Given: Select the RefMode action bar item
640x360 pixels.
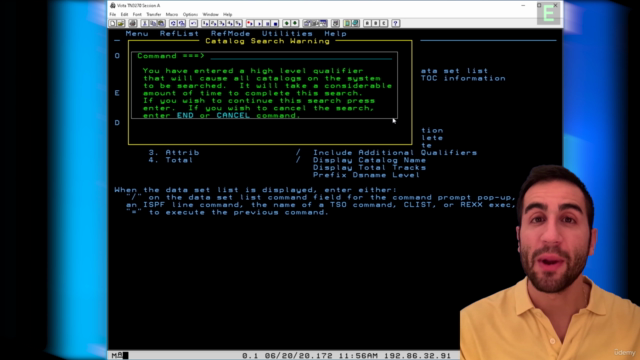Looking at the screenshot, I should tap(231, 33).
